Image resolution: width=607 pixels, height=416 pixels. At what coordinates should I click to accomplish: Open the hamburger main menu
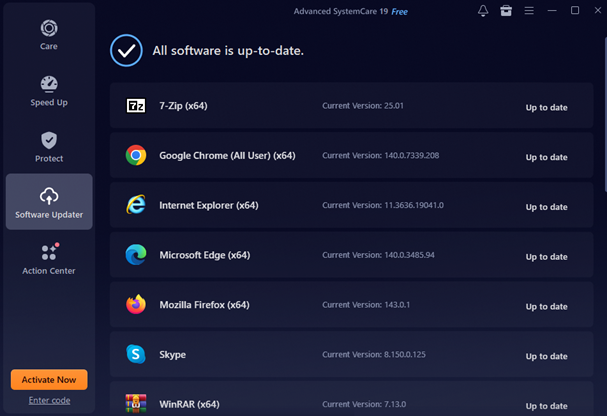(529, 11)
